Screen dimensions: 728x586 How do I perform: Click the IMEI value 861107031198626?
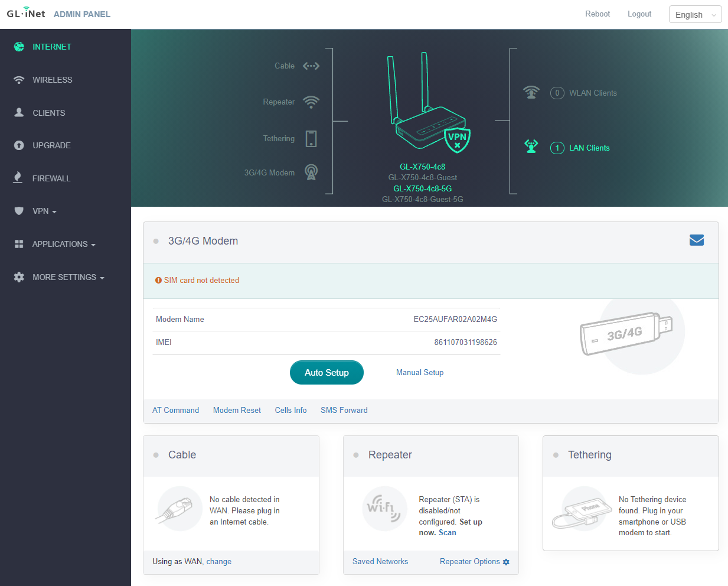466,342
